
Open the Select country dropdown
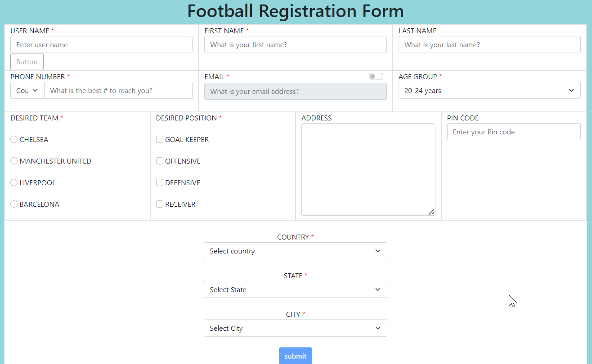[x=295, y=251]
